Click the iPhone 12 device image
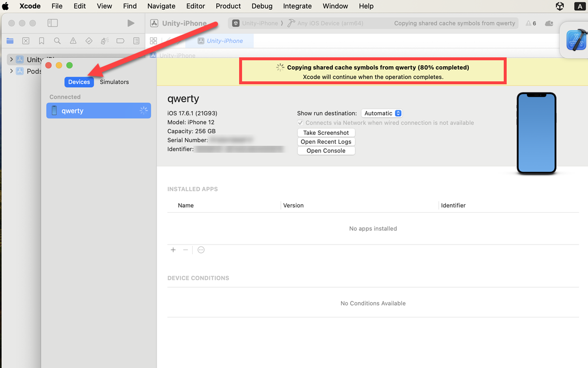Viewport: 588px width, 368px height. pos(537,134)
